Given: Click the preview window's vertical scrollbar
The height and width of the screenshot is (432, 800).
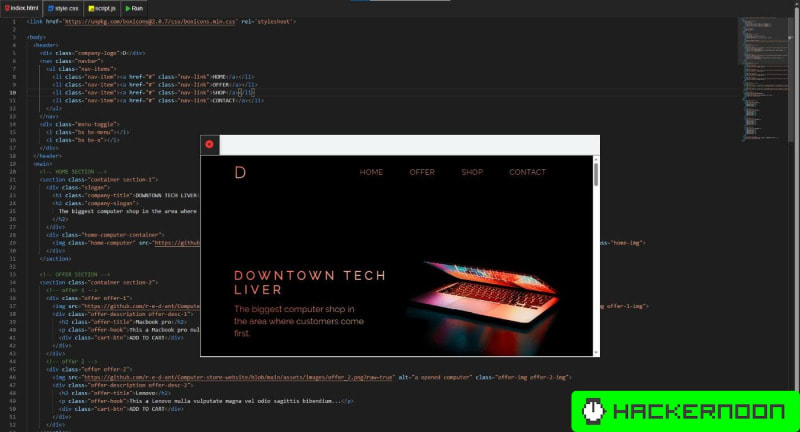Looking at the screenshot, I should pyautogui.click(x=596, y=176).
